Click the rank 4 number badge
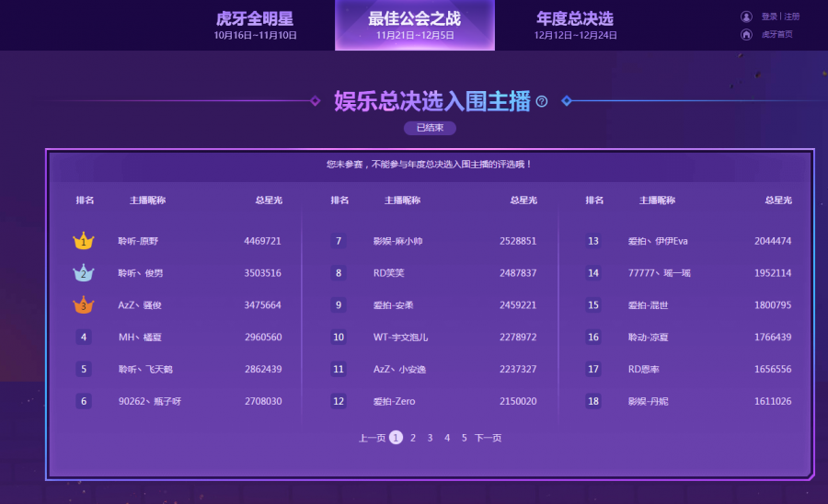The image size is (828, 504). click(x=84, y=338)
